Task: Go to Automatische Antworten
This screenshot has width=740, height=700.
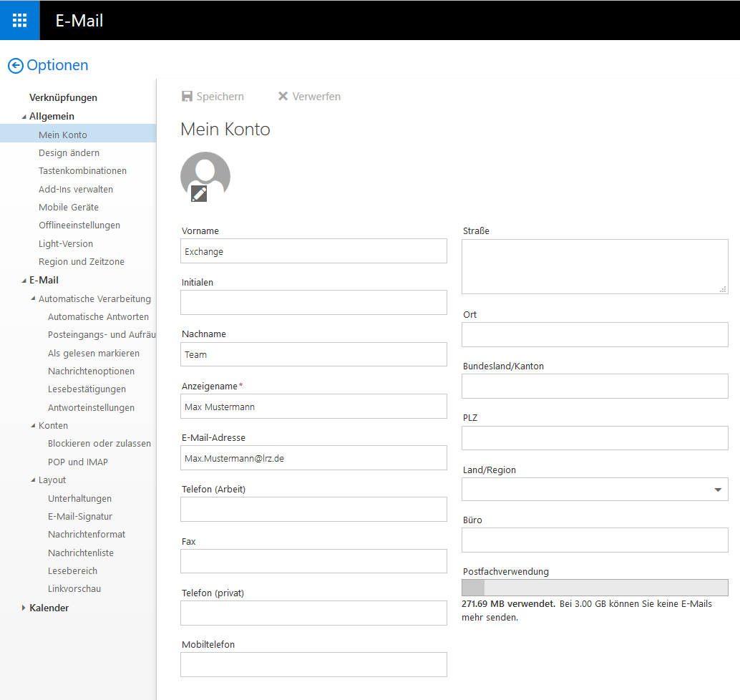Action: [x=98, y=317]
